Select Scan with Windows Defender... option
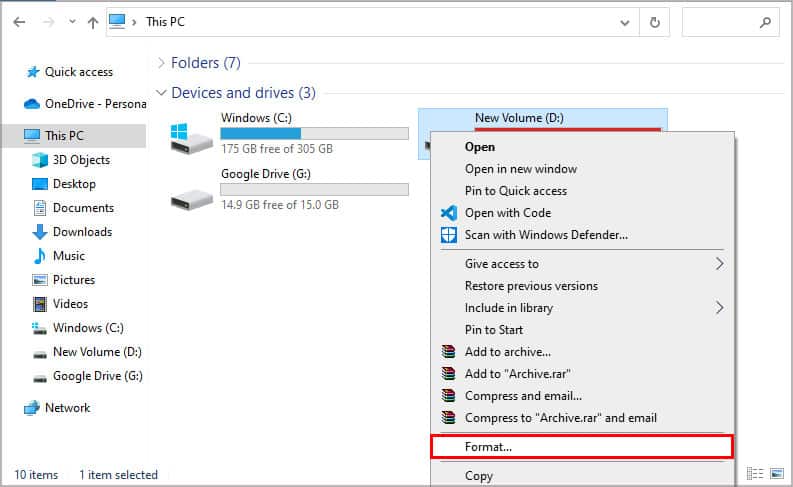793x487 pixels. (546, 235)
